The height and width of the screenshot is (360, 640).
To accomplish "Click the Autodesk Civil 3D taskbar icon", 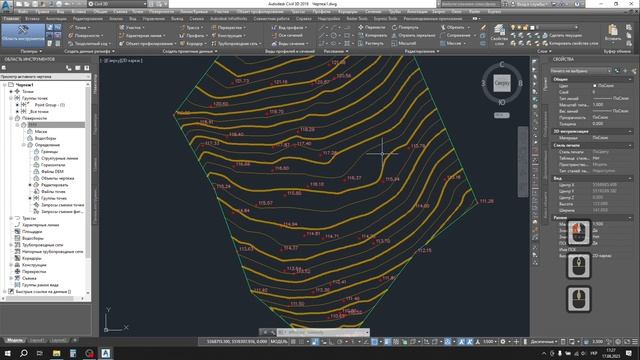I will [x=106, y=353].
